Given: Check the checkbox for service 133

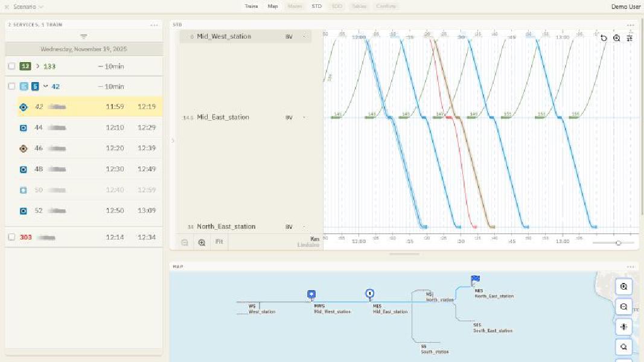Looking at the screenshot, I should [12, 66].
